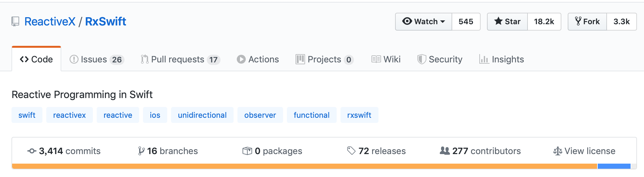Click the blue language bar segment
The width and height of the screenshot is (644, 177).
(x=614, y=166)
